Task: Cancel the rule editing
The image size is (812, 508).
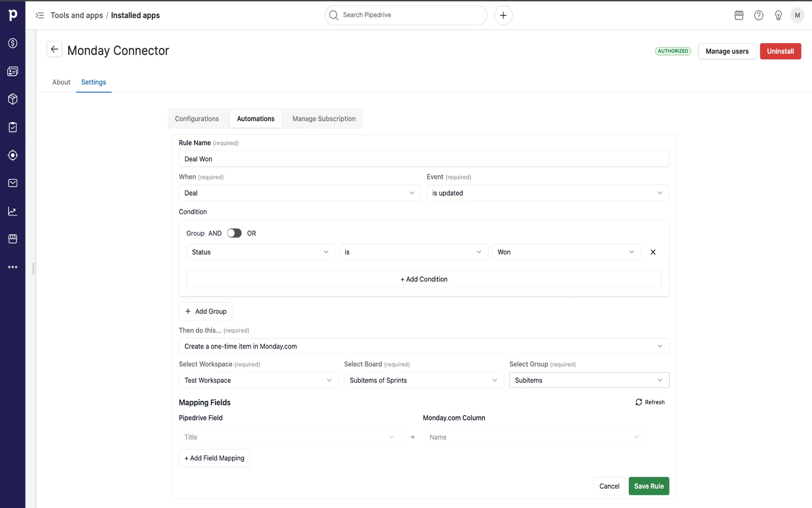Action: 609,486
